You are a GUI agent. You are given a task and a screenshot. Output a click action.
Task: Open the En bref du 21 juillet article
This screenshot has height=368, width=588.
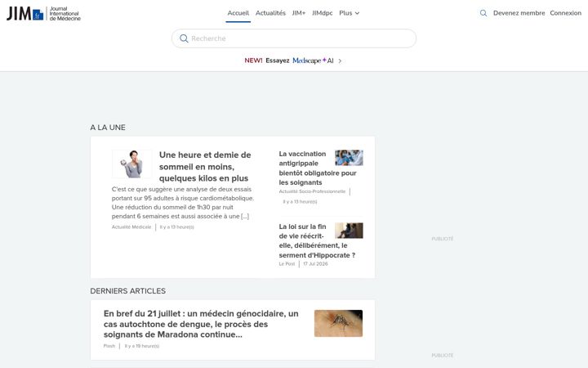tap(201, 324)
